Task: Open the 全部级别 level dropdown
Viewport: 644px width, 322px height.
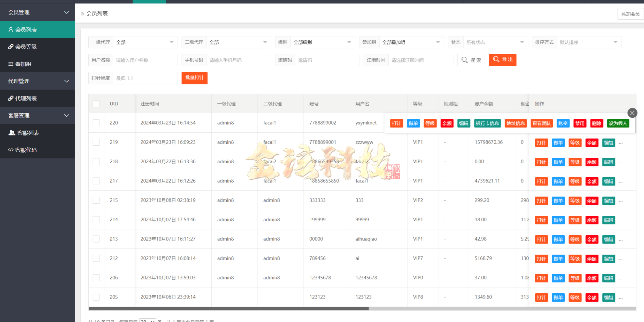Action: pos(322,42)
